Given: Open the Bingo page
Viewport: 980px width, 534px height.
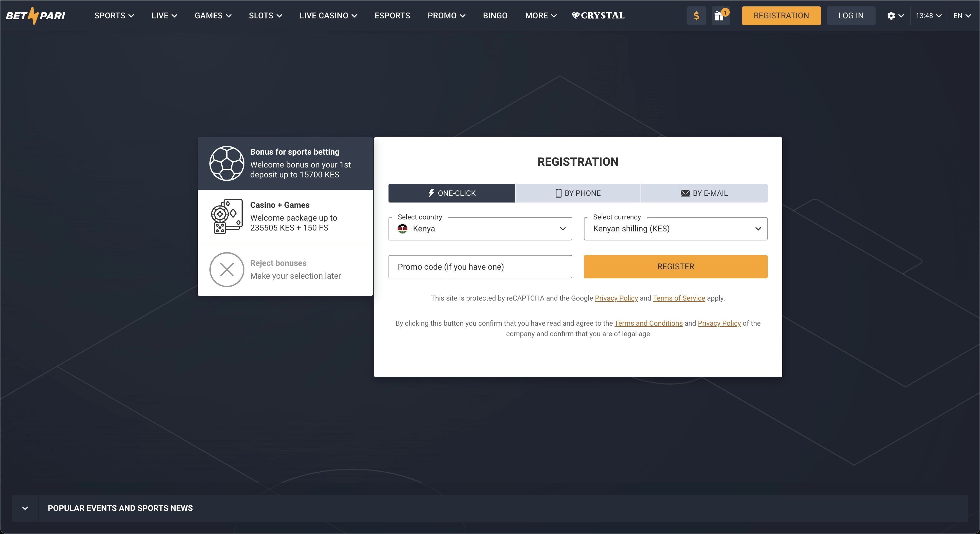Looking at the screenshot, I should click(495, 15).
